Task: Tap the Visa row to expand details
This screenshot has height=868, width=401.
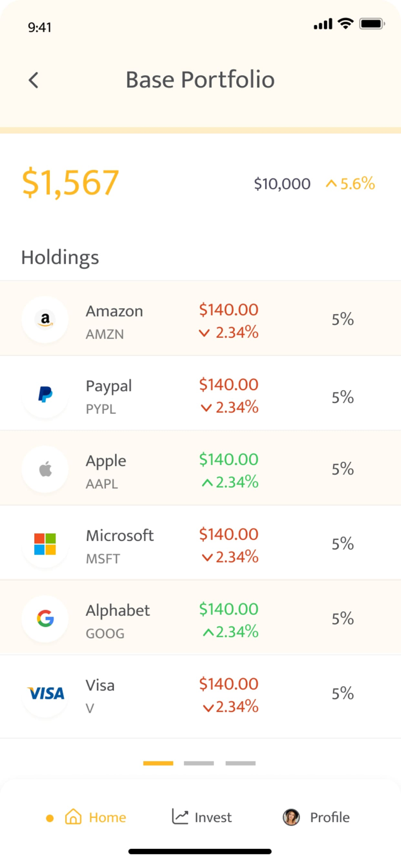Action: [x=200, y=693]
